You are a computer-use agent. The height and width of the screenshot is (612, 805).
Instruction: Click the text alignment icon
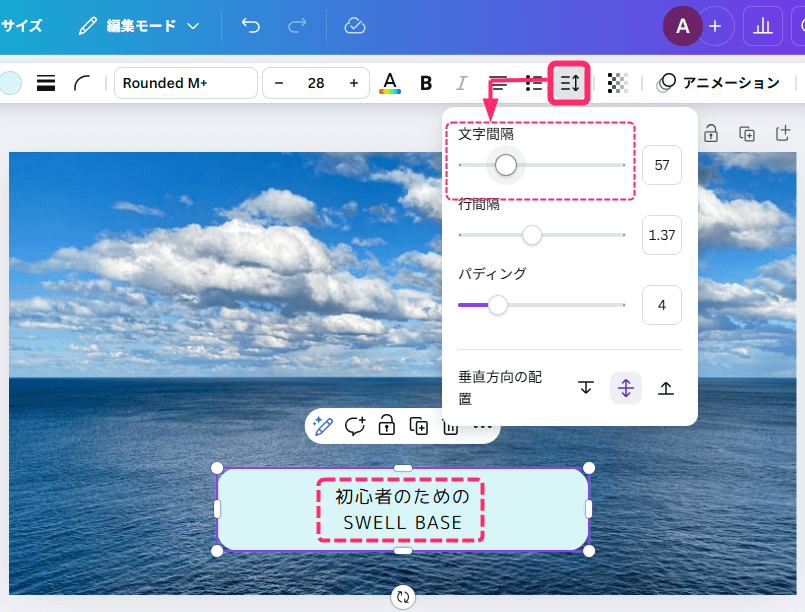(x=497, y=83)
